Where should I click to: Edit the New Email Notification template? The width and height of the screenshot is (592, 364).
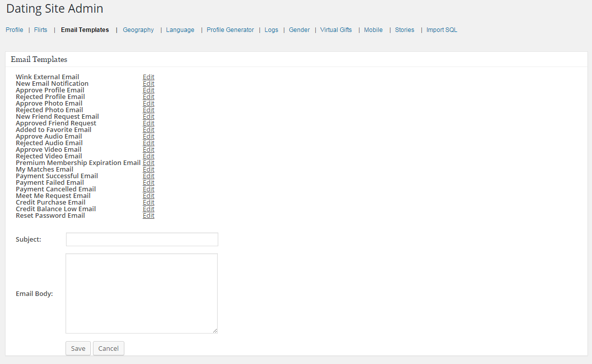coord(148,83)
